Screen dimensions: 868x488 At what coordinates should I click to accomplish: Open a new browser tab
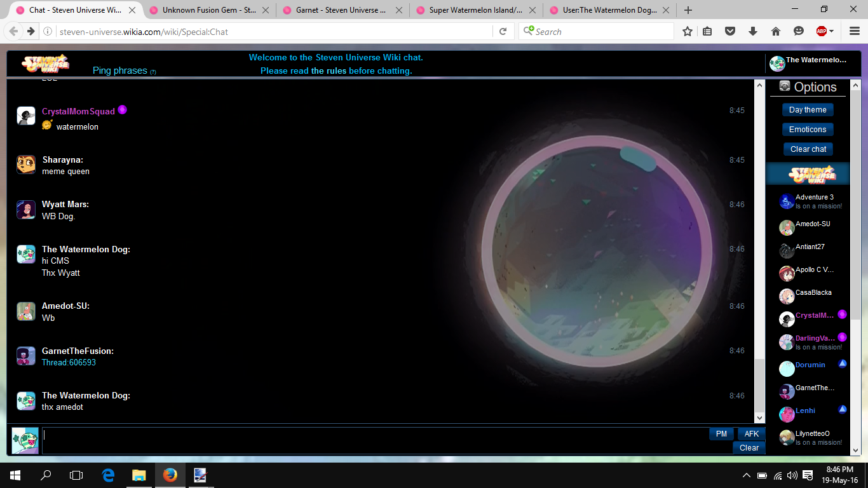pyautogui.click(x=688, y=10)
